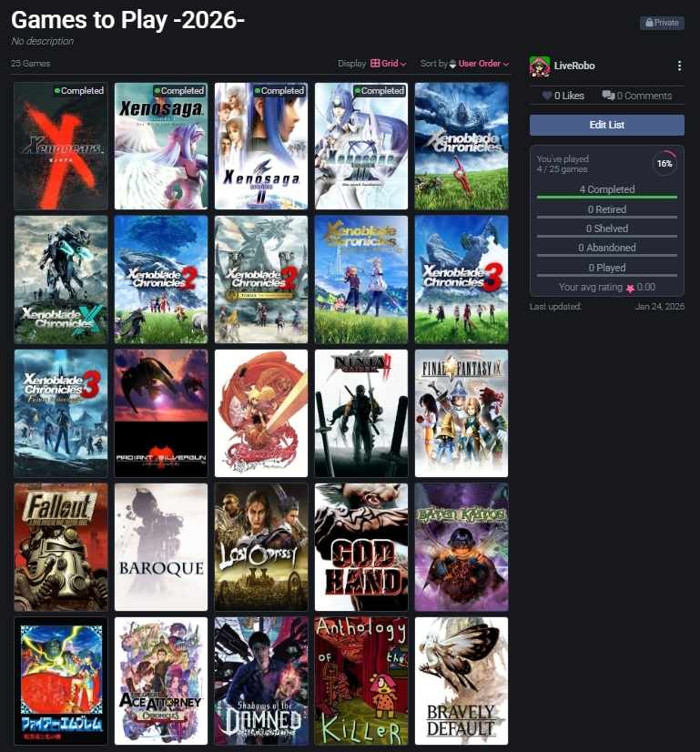The image size is (700, 752).
Task: Click the 25 Games count label
Action: point(31,64)
